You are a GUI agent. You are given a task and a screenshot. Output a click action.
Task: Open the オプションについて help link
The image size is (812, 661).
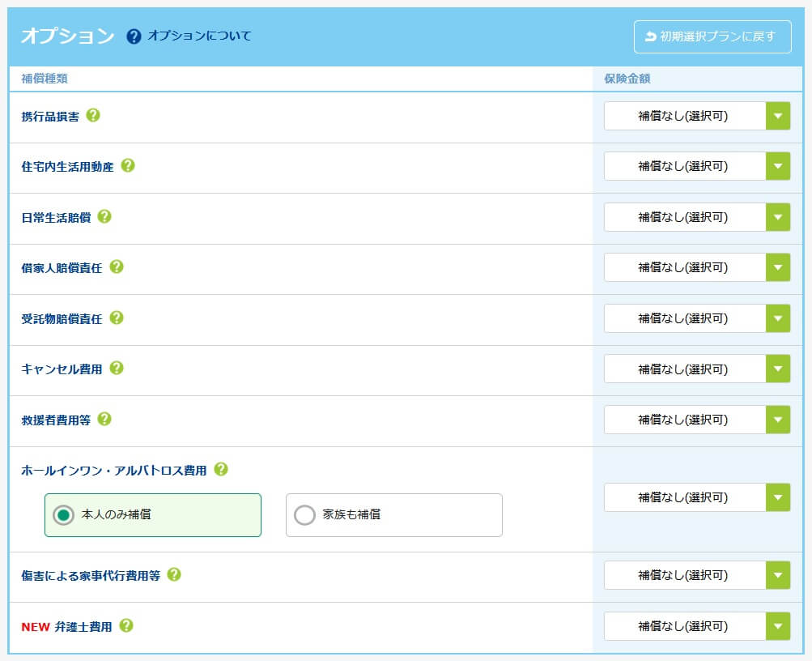[x=189, y=36]
